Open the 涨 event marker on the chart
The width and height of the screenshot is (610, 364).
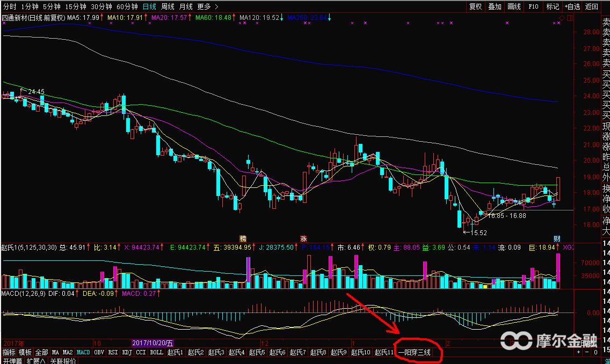(303, 238)
